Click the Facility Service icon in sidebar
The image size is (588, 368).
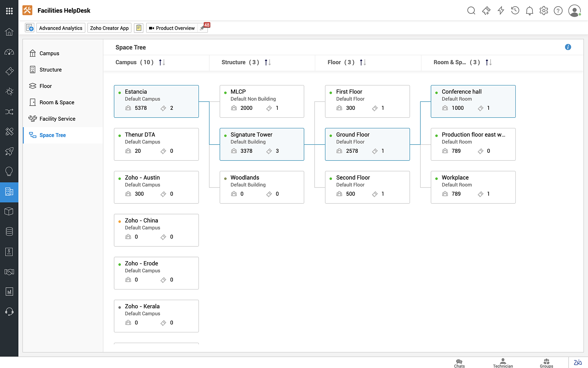click(33, 119)
